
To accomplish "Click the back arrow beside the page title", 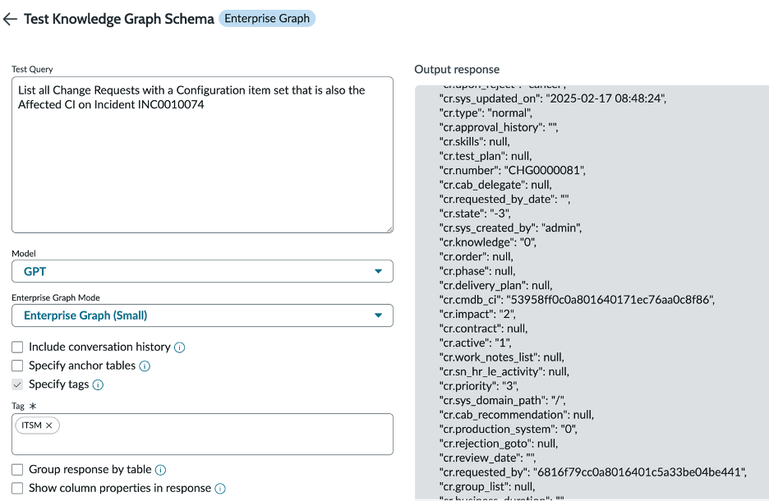I will pos(11,18).
